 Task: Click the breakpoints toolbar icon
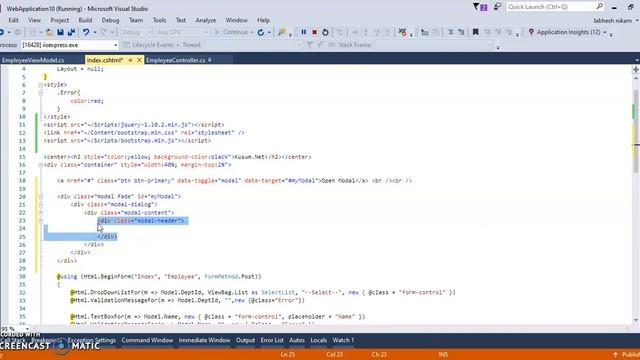pyautogui.click(x=402, y=32)
